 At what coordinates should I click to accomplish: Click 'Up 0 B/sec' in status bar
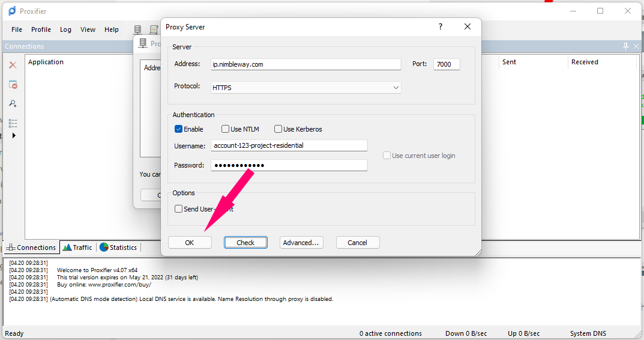coord(523,333)
